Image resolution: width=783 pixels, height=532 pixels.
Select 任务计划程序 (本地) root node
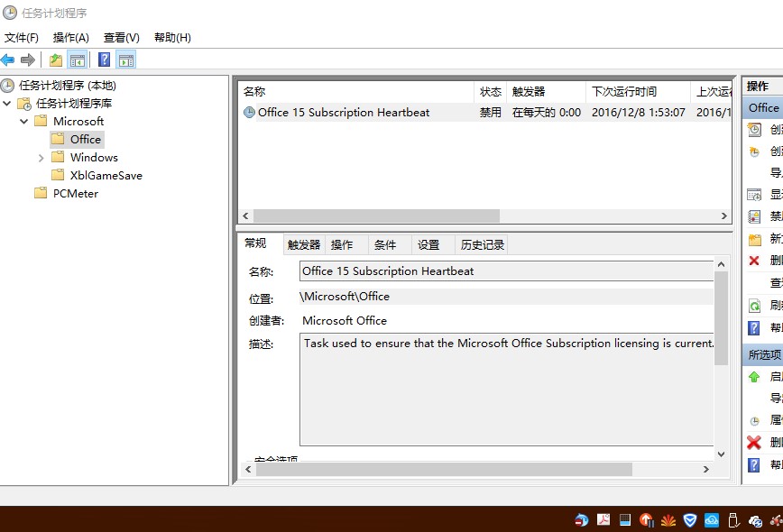[x=68, y=86]
